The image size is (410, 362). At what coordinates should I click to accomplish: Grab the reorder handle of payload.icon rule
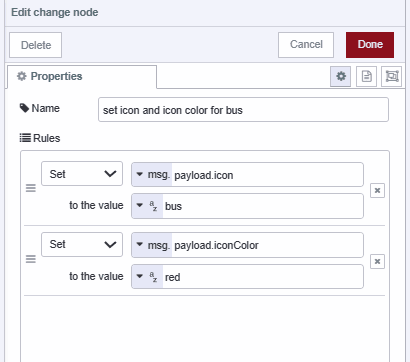(x=31, y=188)
